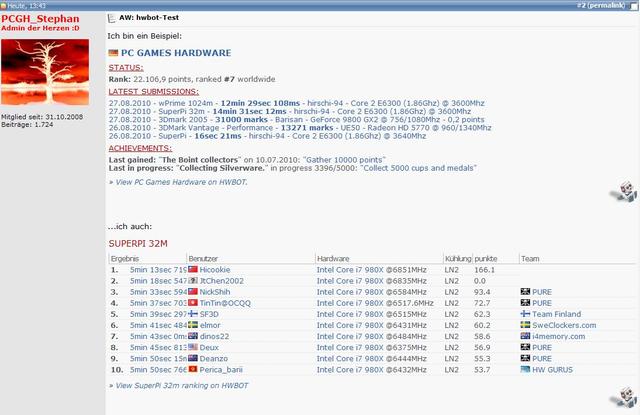The image size is (640, 415).
Task: Open the Intel Core i7 980X @6851MHz hardware link
Action: (371, 270)
